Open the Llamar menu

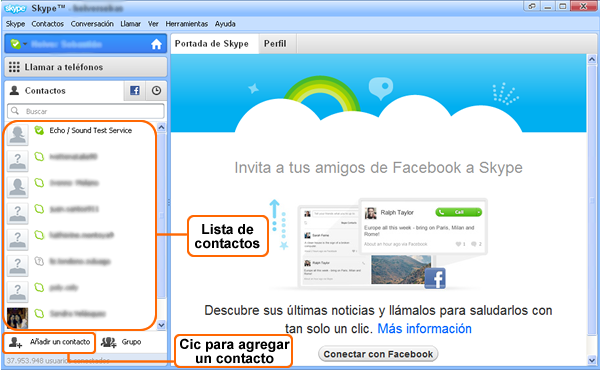[x=130, y=24]
